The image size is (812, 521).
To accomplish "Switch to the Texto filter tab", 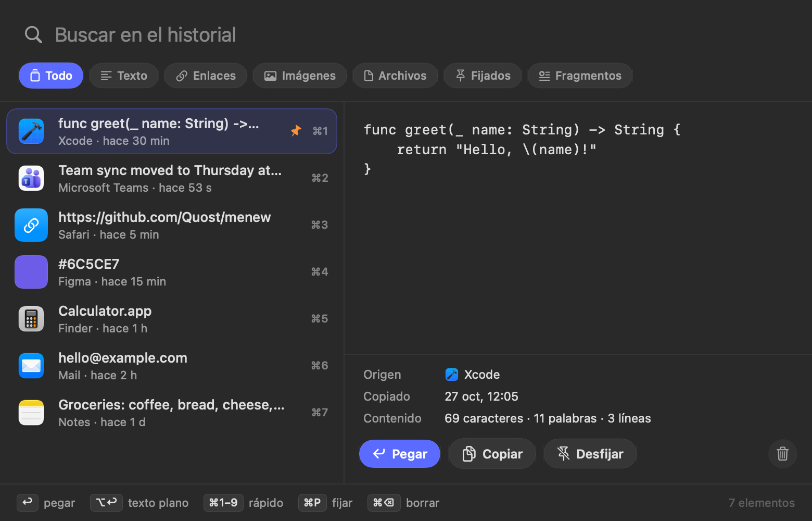I will [x=124, y=76].
